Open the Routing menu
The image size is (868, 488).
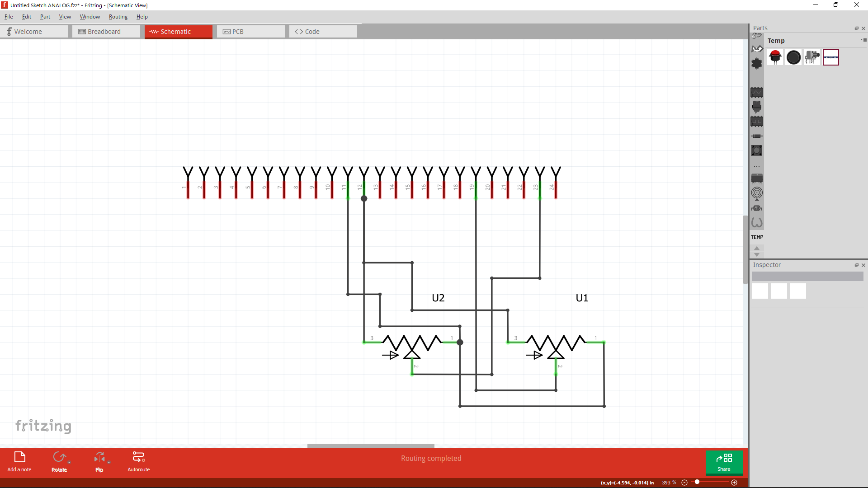(x=118, y=17)
